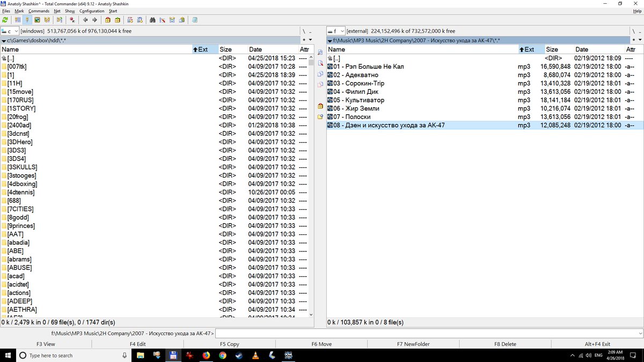Click the F6 Move button
The image size is (644, 362).
[x=321, y=344]
